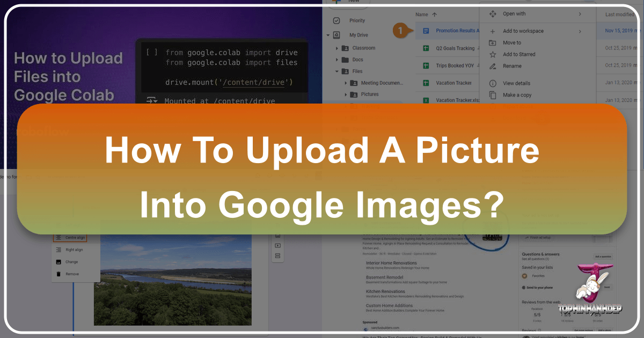Click the Send to your phone icon

(523, 287)
